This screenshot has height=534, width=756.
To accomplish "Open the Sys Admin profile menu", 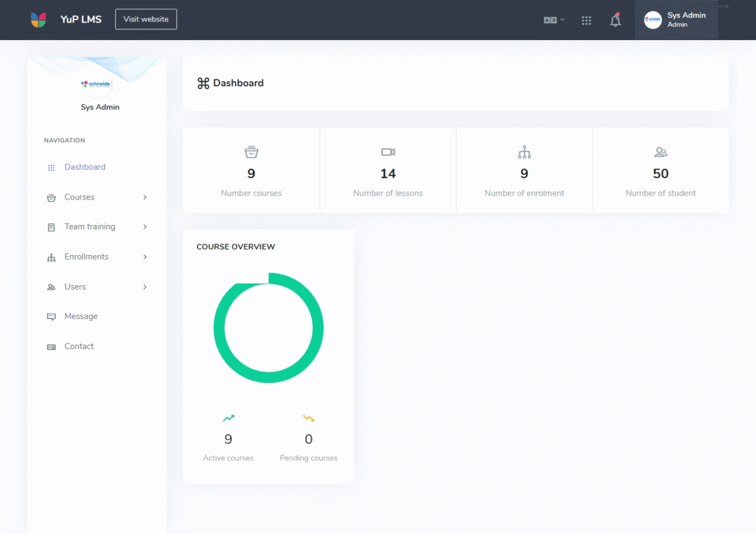I will (676, 20).
